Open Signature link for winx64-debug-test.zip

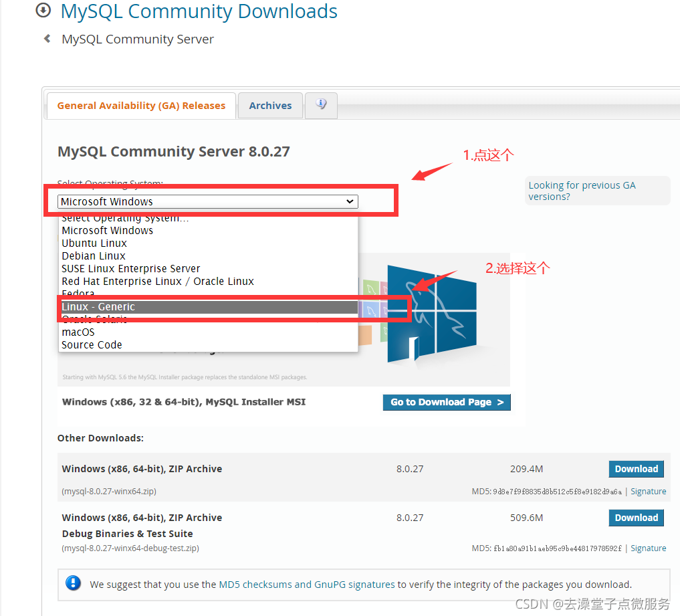pos(648,548)
